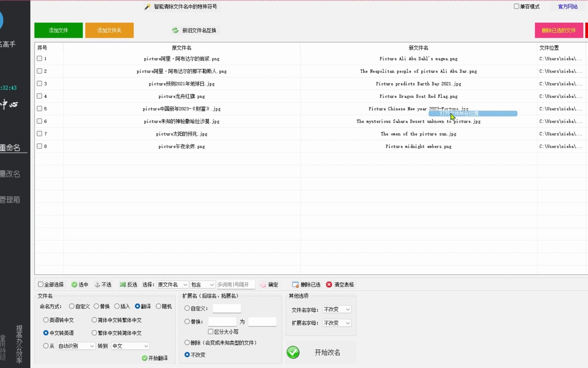588x368 pixels.
Task: Check the box for row 5
Action: tap(39, 109)
